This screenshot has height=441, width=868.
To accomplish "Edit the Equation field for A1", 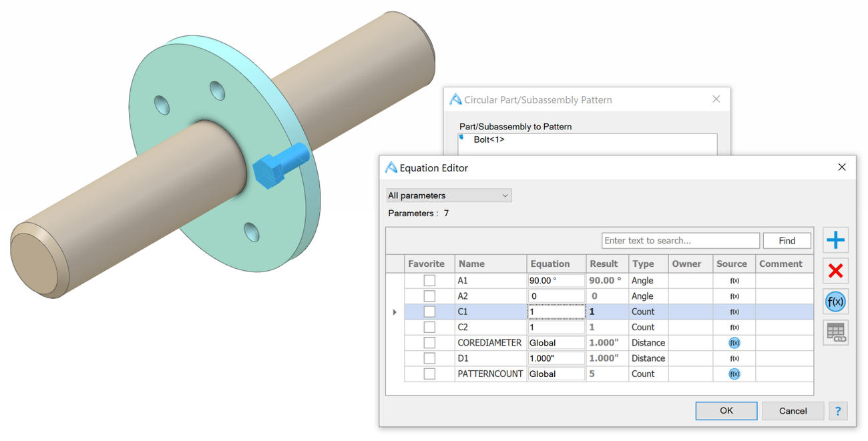I will pos(556,281).
